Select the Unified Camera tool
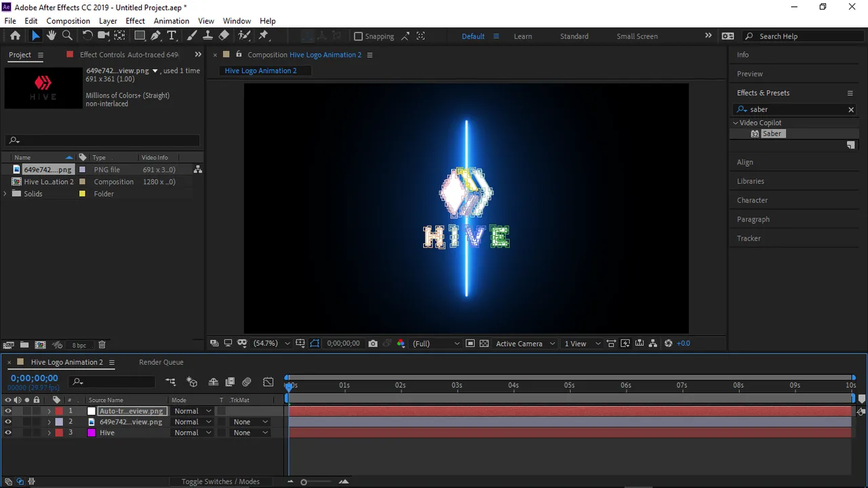The width and height of the screenshot is (868, 488). 103,36
